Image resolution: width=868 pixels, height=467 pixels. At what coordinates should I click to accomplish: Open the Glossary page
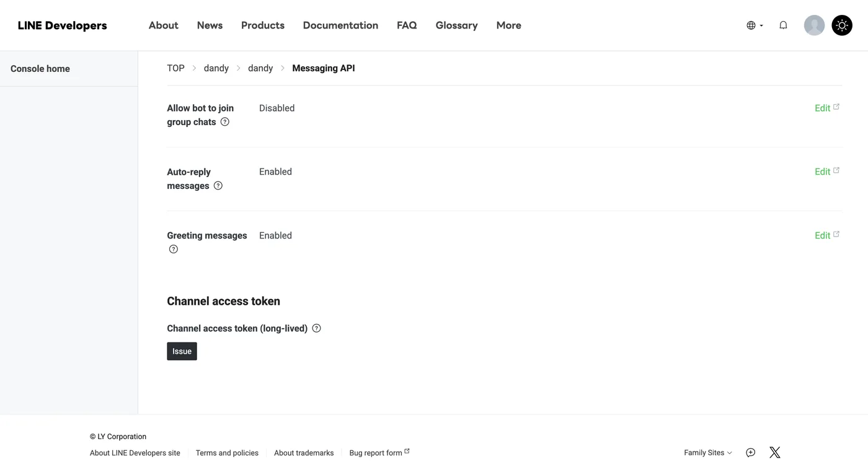point(457,25)
